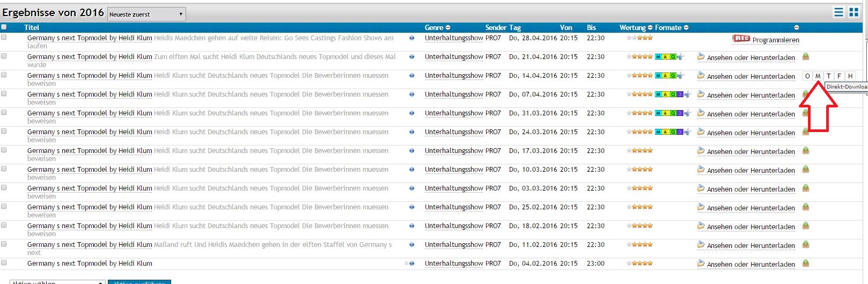Viewport: 868px width, 284px height.
Task: Click download box icon for 11.02.2016 row
Action: [805, 245]
